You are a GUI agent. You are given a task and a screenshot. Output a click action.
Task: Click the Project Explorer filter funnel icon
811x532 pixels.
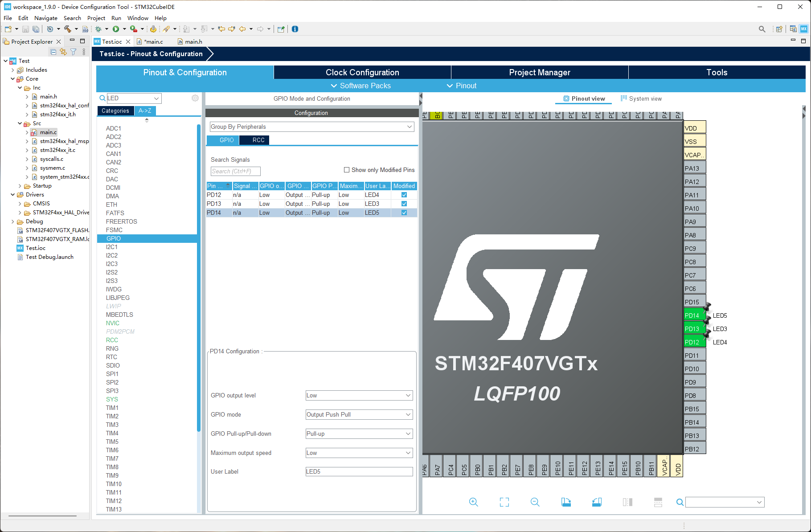pos(74,52)
